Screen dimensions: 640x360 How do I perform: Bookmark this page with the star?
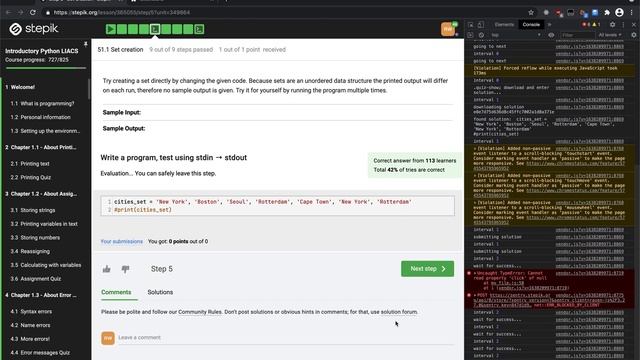pos(531,13)
